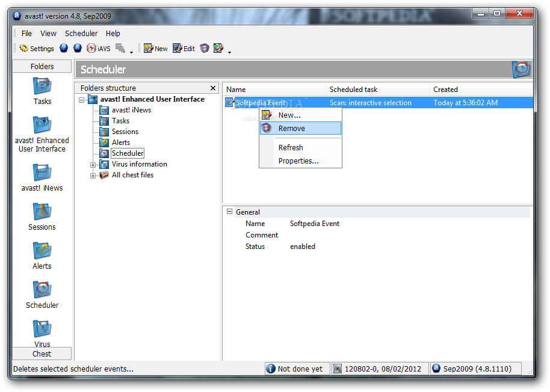Open Scheduler in the Folders sidebar

click(42, 295)
